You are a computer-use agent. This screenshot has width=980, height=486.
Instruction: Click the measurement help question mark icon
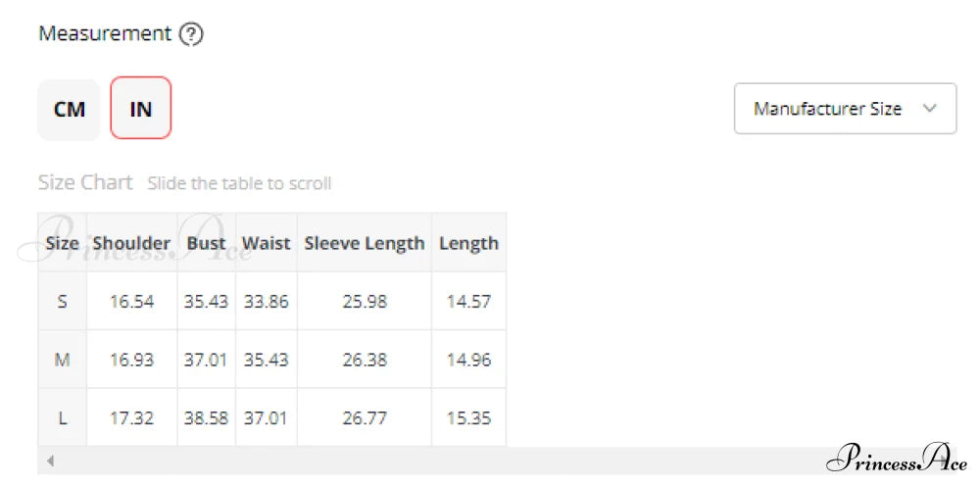(191, 34)
